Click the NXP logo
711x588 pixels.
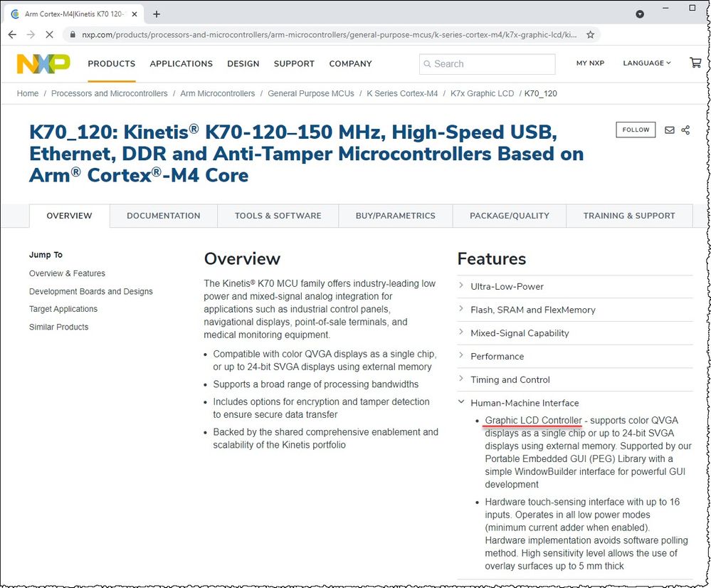pyautogui.click(x=43, y=63)
